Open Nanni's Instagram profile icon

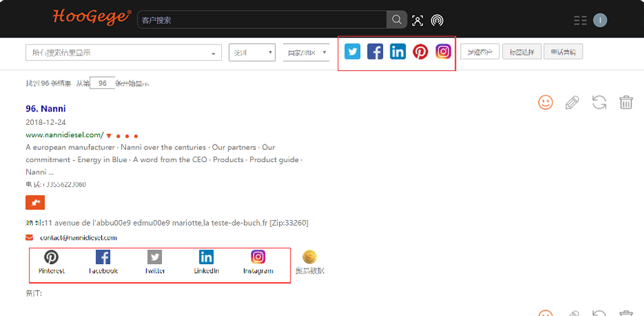(258, 257)
